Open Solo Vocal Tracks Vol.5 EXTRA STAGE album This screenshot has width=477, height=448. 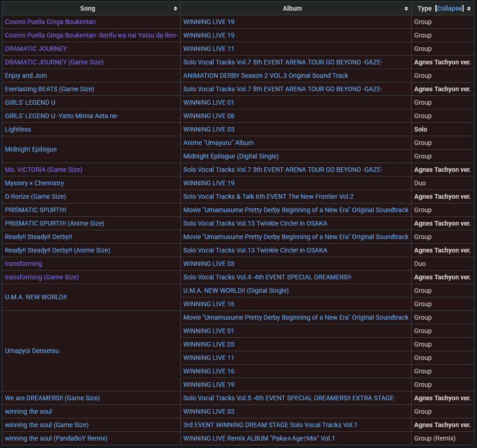(x=289, y=398)
